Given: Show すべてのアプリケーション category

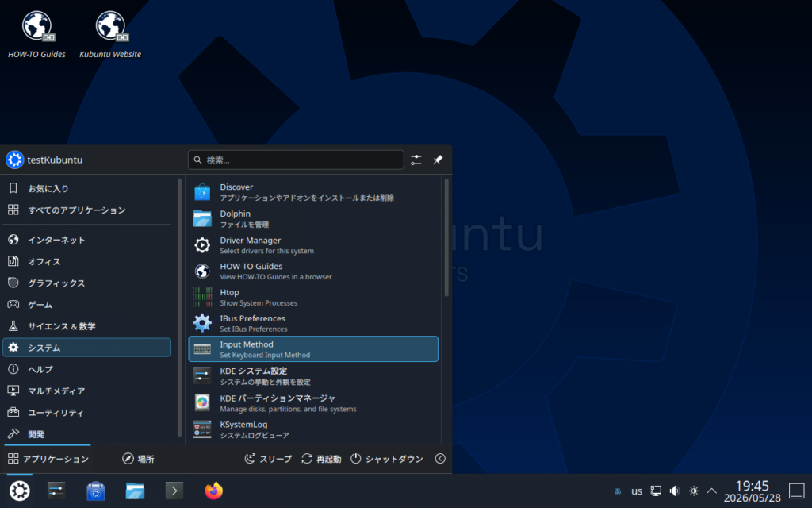Looking at the screenshot, I should click(x=86, y=210).
